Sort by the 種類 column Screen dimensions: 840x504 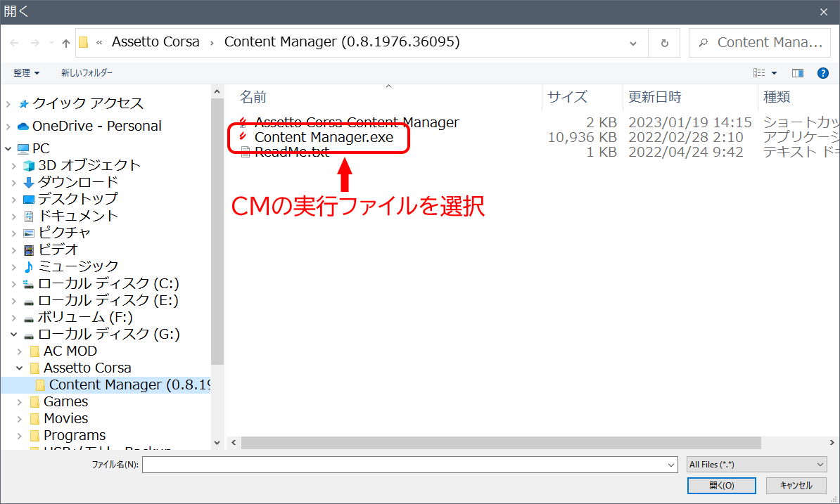(776, 97)
